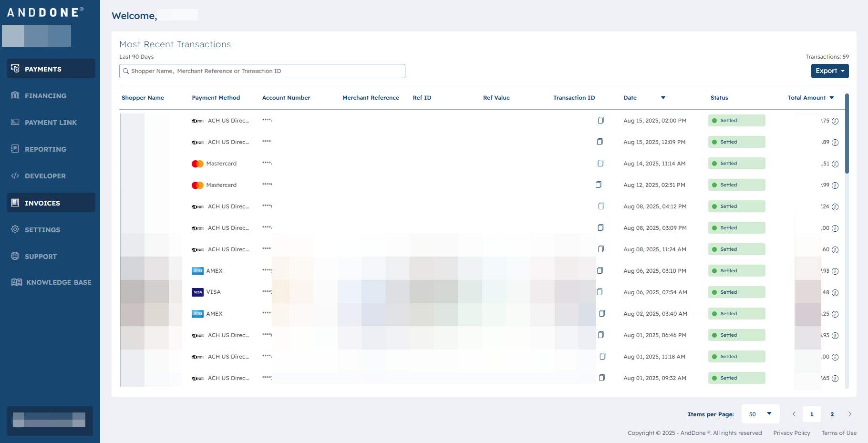
Task: Go to previous page arrow
Action: tap(794, 414)
